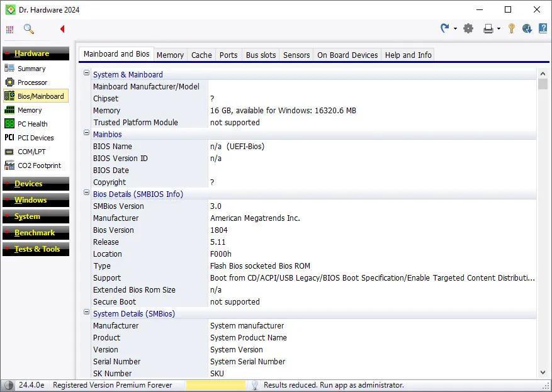Click the printer icon in toolbar
This screenshot has height=392, width=552.
(488, 28)
